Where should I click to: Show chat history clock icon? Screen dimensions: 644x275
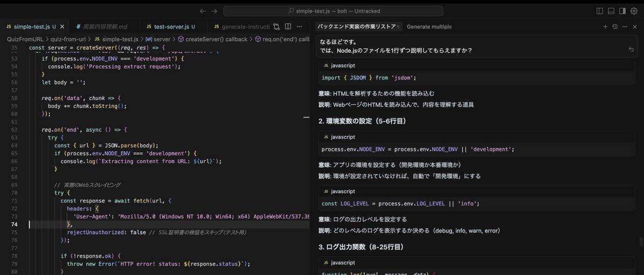coord(615,26)
